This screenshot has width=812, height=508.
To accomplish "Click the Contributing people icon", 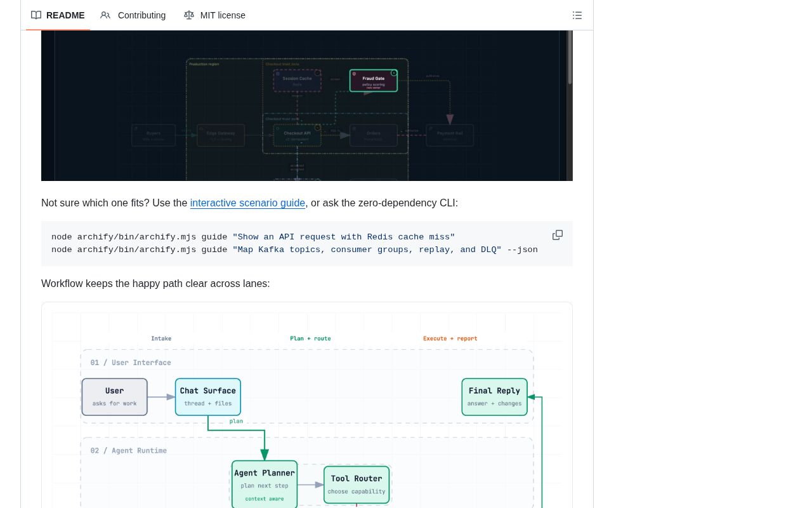I will pyautogui.click(x=105, y=15).
